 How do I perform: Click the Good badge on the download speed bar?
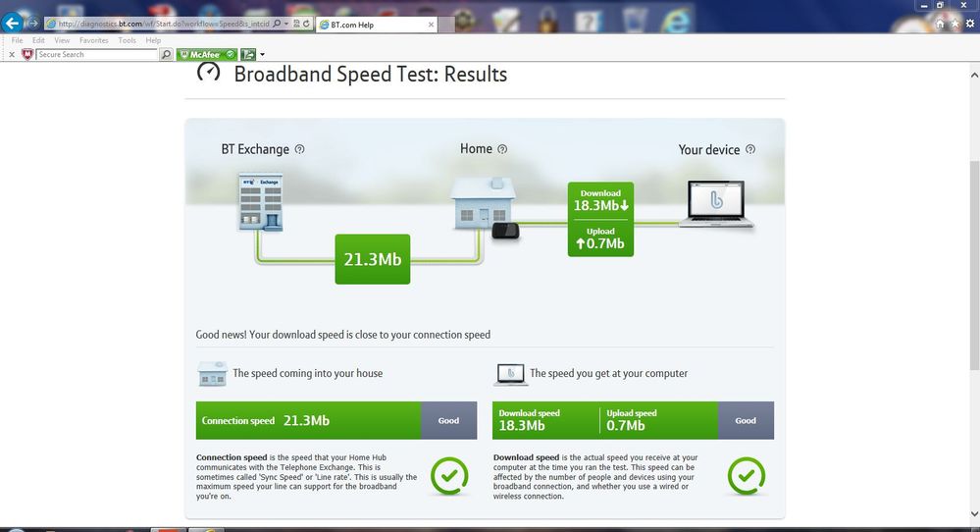(746, 420)
